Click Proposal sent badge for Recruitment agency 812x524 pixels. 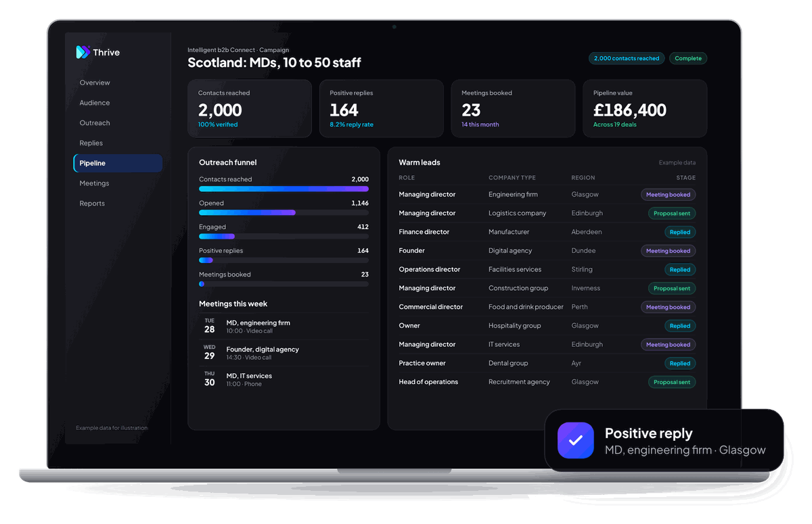click(x=672, y=382)
